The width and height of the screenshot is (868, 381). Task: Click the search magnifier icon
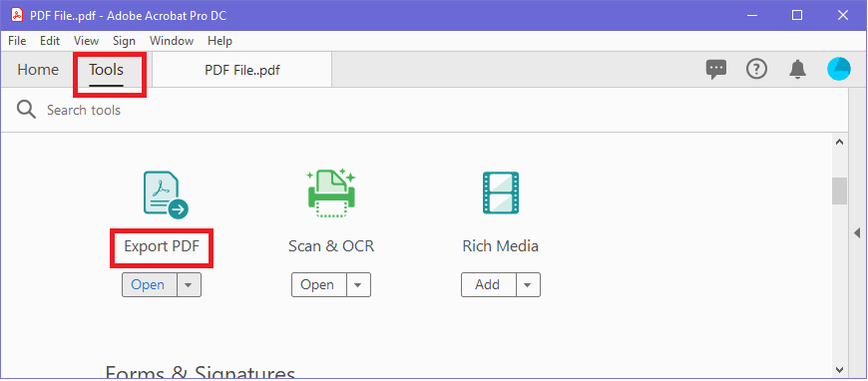coord(26,110)
